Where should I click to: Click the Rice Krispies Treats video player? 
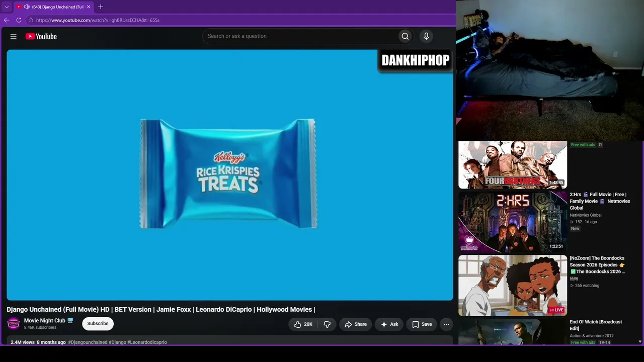point(230,174)
